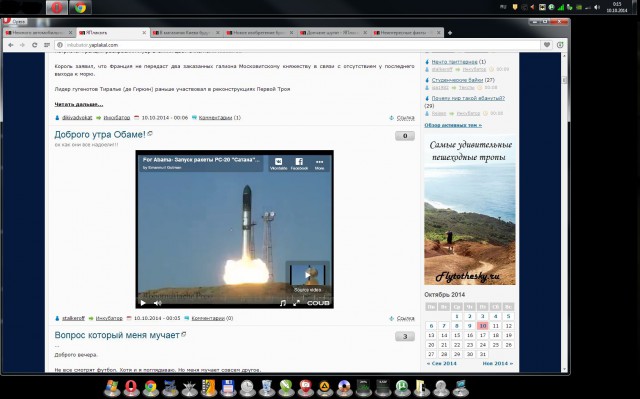Viewport: 640px width, 399px height.
Task: Open 'Комментарии (1)' link
Action: [220, 117]
